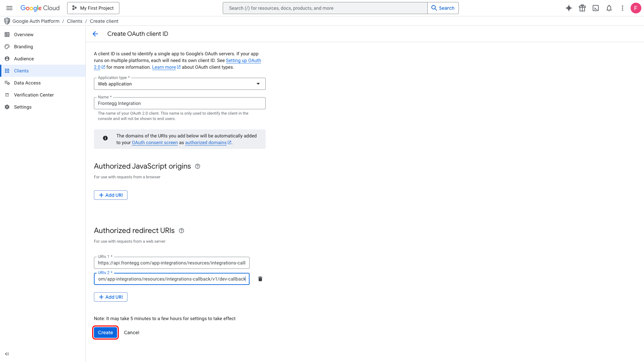Open the three-dot more options menu

click(x=623, y=8)
